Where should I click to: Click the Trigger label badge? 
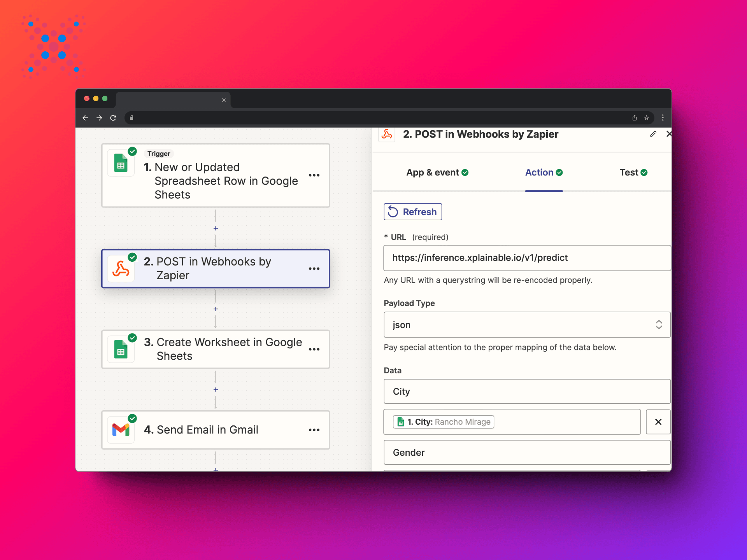[159, 154]
